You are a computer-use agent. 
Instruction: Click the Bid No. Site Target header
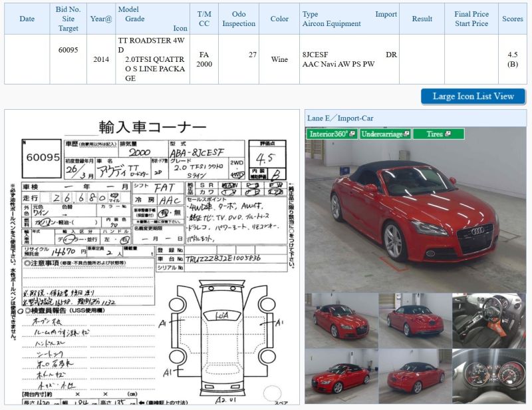pyautogui.click(x=68, y=19)
